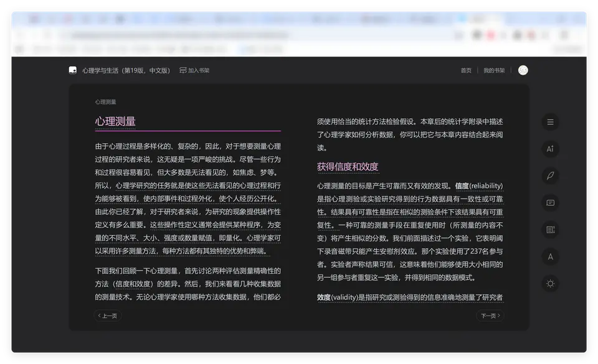Click the book logo icon beside the title
This screenshot has height=364, width=598.
pos(72,70)
